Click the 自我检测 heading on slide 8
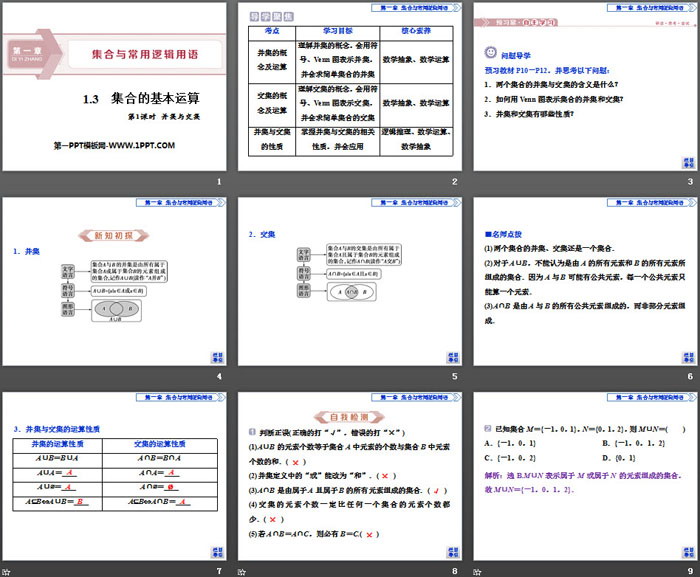The image size is (700, 577). (x=349, y=417)
